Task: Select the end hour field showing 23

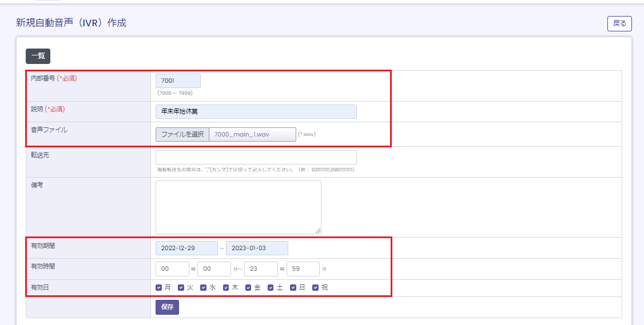Action: pyautogui.click(x=260, y=269)
